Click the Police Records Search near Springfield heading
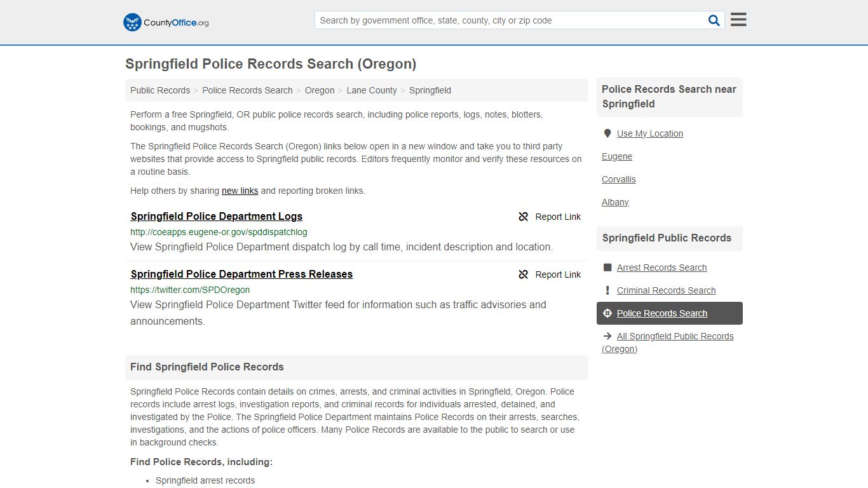 point(669,97)
